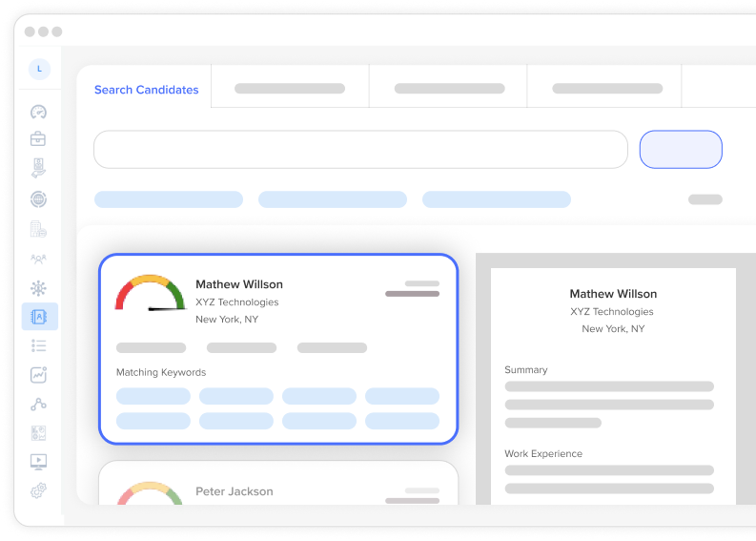Open the globe sidebar icon
The image size is (756, 541).
point(38,199)
